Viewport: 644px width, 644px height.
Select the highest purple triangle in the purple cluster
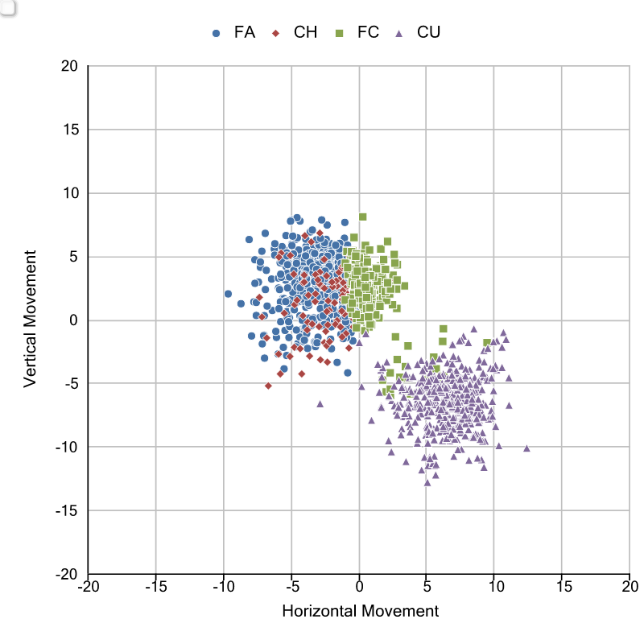tap(473, 328)
